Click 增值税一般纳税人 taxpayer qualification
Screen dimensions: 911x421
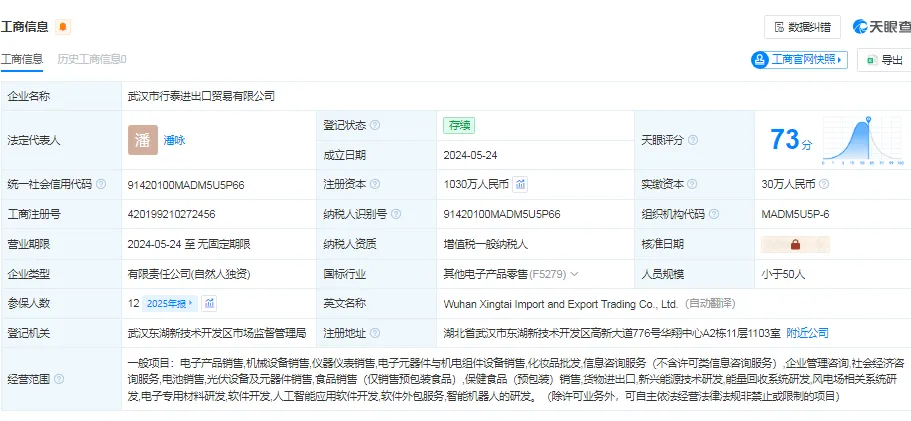[486, 244]
